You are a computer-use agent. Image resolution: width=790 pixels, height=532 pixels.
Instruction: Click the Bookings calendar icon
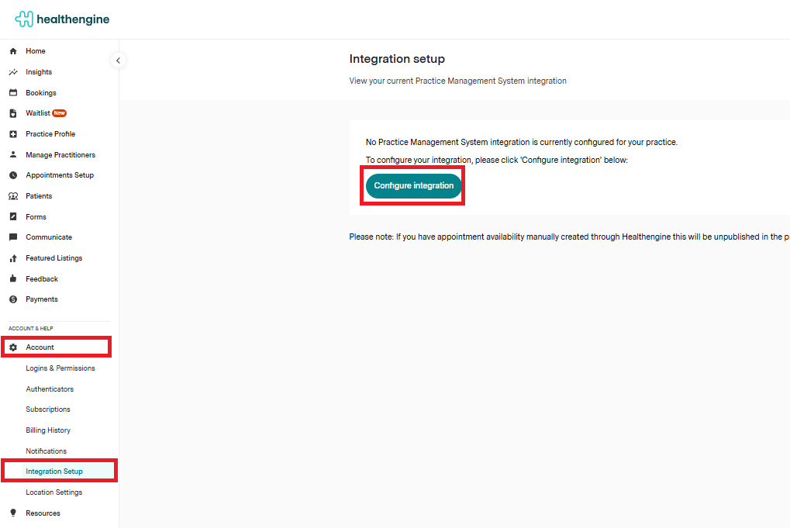click(13, 93)
